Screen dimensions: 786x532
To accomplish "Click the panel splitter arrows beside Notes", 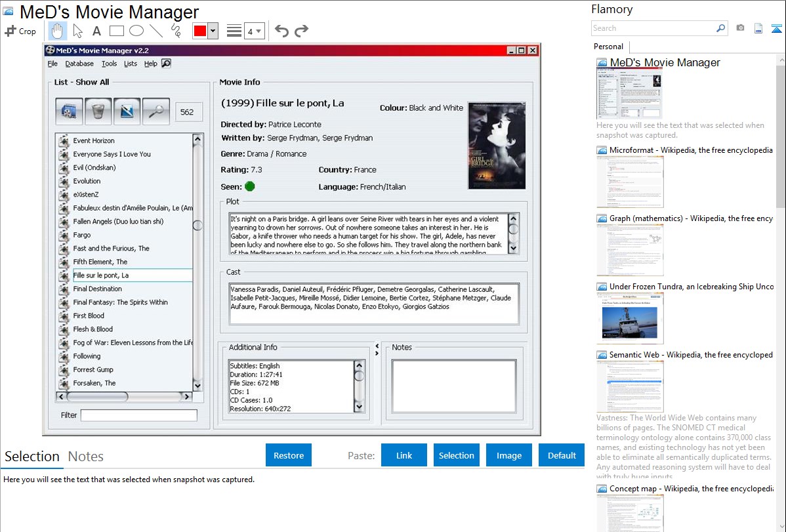I will tap(377, 350).
